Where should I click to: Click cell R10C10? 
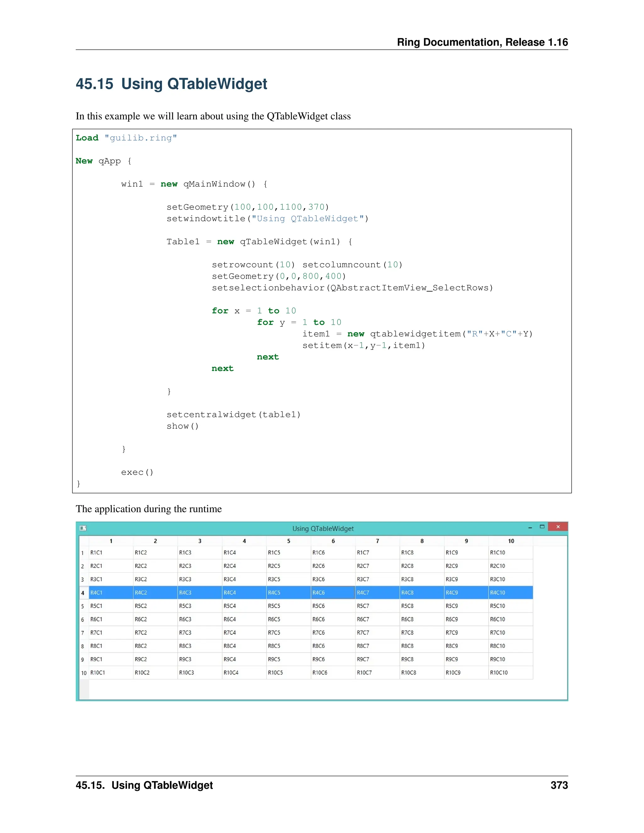click(x=510, y=673)
